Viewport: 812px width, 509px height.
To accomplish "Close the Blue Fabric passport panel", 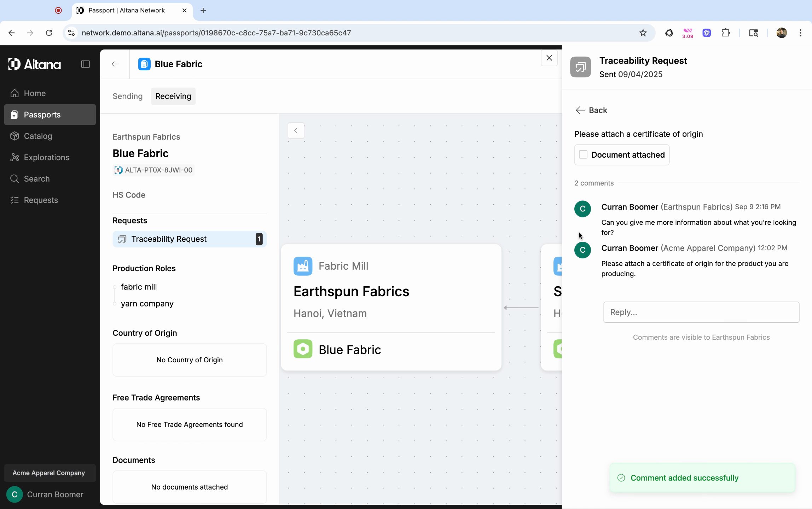I will pyautogui.click(x=549, y=58).
